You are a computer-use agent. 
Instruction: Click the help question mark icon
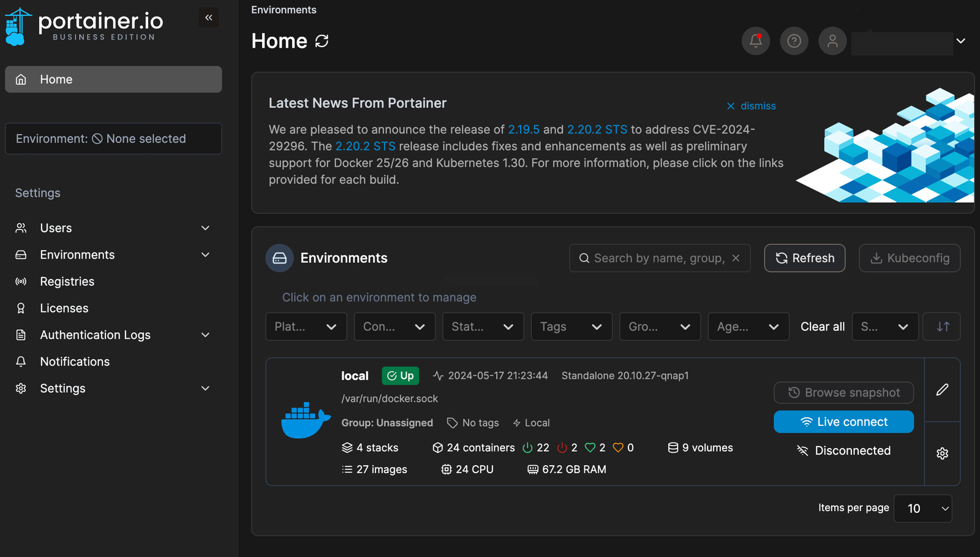tap(794, 41)
